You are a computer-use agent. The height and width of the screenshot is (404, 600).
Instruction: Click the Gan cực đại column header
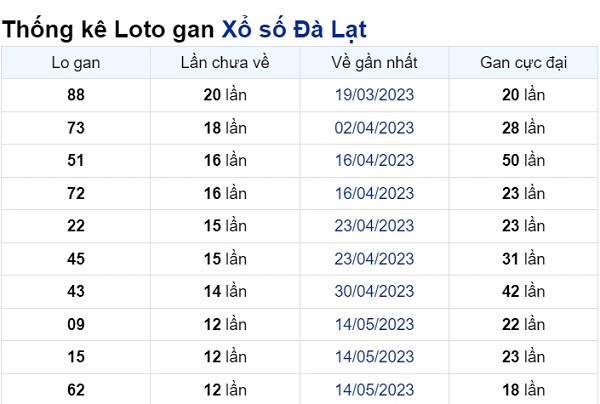(x=523, y=63)
